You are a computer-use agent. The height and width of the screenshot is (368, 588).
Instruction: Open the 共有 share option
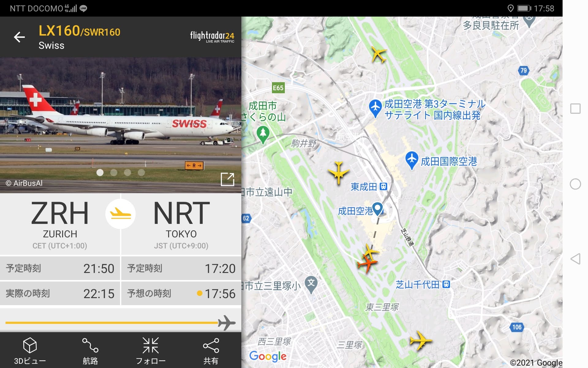click(211, 351)
